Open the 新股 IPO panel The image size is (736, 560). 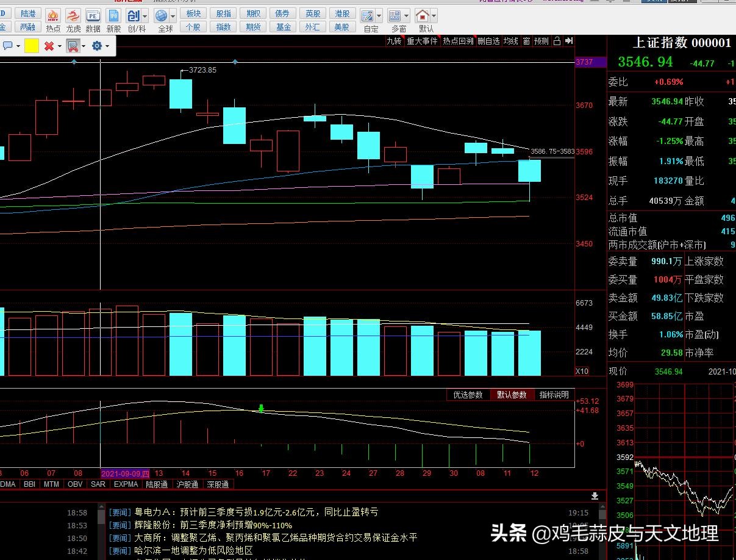coord(114,16)
